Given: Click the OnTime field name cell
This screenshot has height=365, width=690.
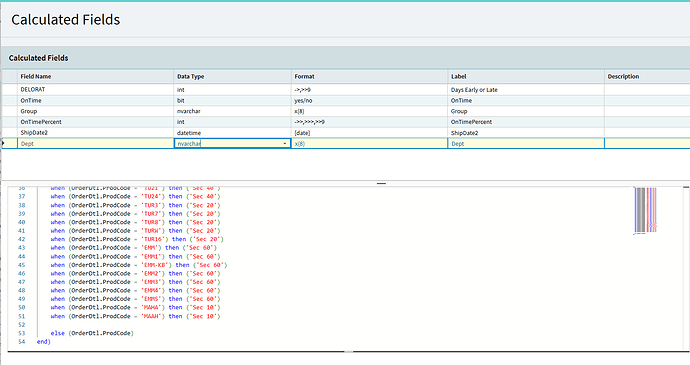Looking at the screenshot, I should 95,100.
